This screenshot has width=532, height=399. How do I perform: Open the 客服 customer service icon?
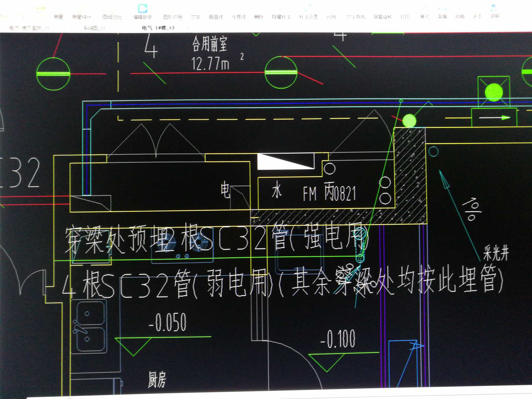[442, 13]
